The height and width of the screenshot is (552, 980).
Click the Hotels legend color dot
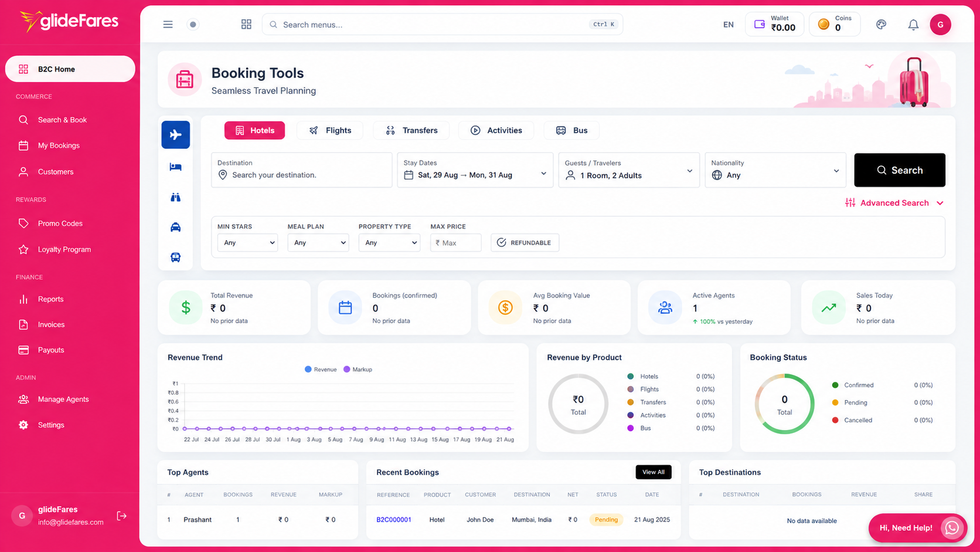tap(631, 377)
